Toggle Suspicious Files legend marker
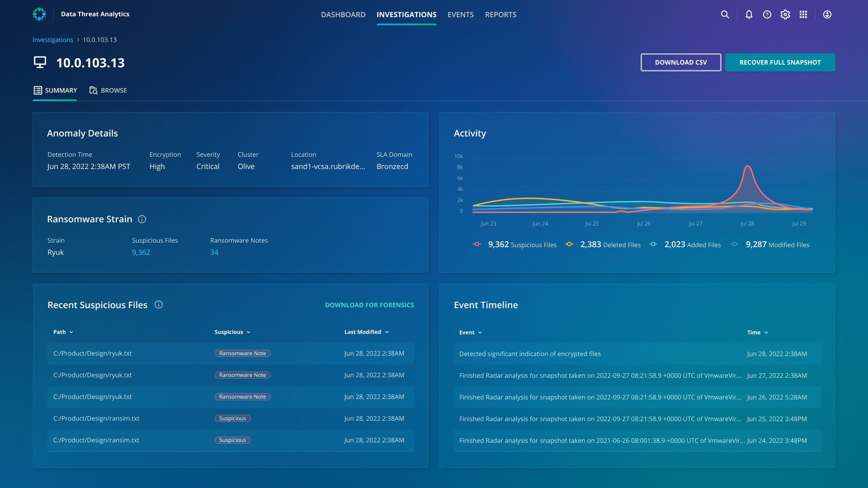This screenshot has height=488, width=868. [477, 244]
